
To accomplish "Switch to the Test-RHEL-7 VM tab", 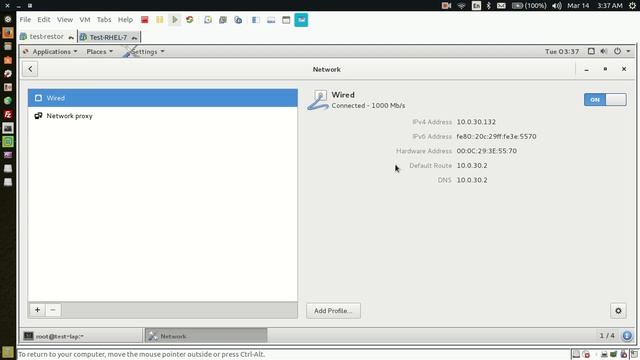I will click(x=109, y=37).
